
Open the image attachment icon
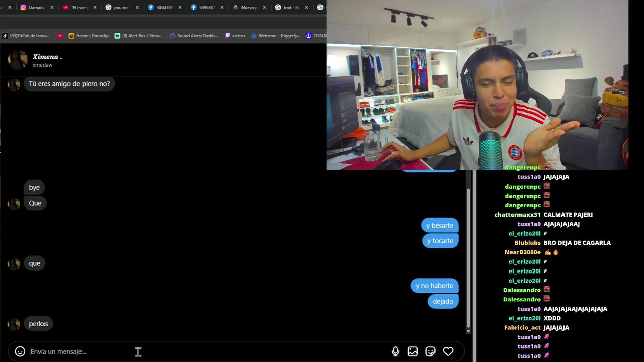coord(413,351)
